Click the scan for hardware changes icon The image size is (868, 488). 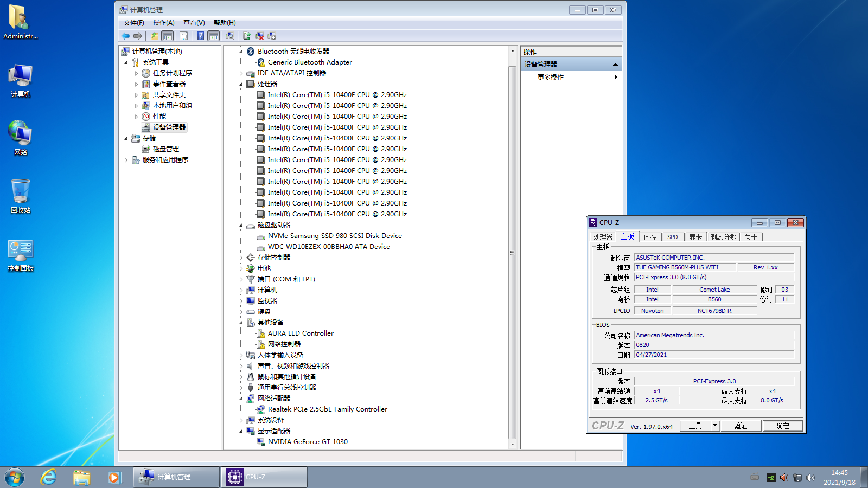click(230, 36)
